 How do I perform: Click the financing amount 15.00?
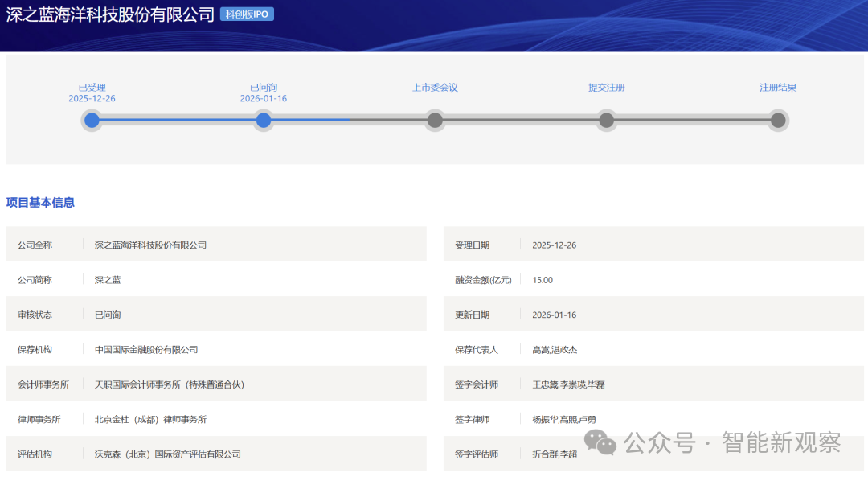[x=542, y=280]
